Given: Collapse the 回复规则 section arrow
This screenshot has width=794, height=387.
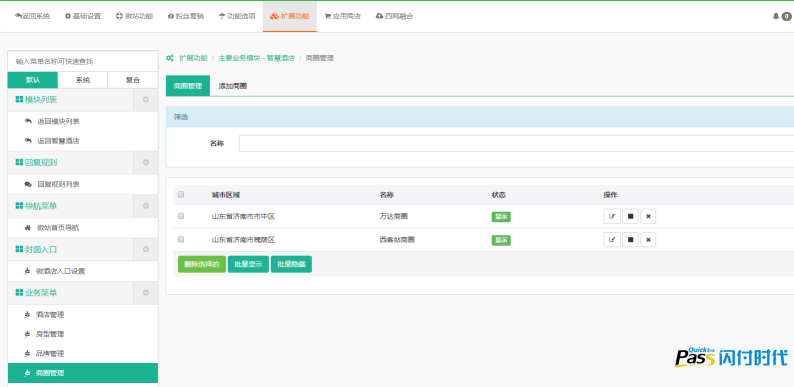Looking at the screenshot, I should 146,163.
